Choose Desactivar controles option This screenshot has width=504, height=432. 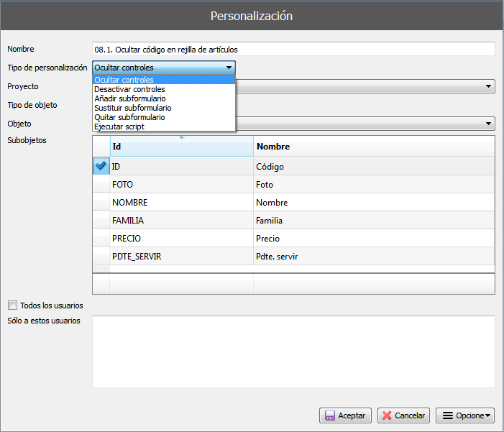[164, 89]
